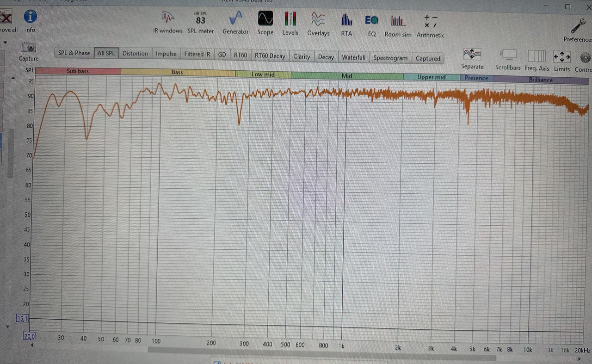Click the 20,0 frequency cursor box
Viewport: 592px width, 364px height.
pos(30,336)
